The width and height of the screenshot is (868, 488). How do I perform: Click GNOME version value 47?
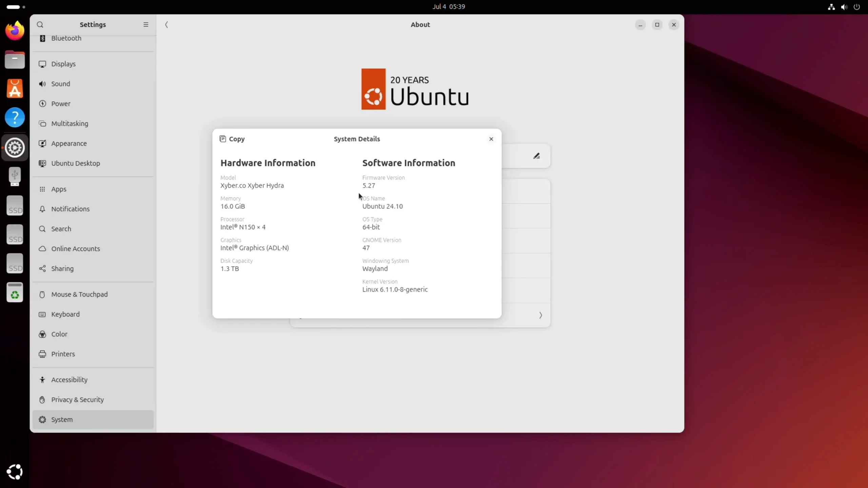tap(366, 248)
